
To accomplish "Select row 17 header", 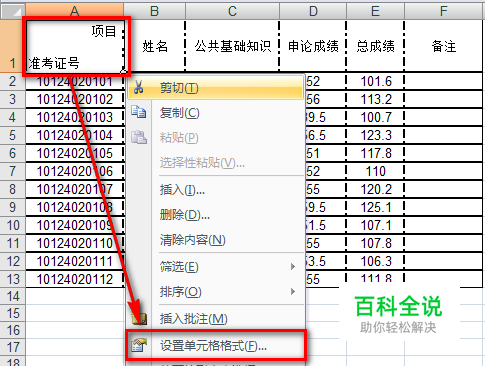I will pos(13,347).
